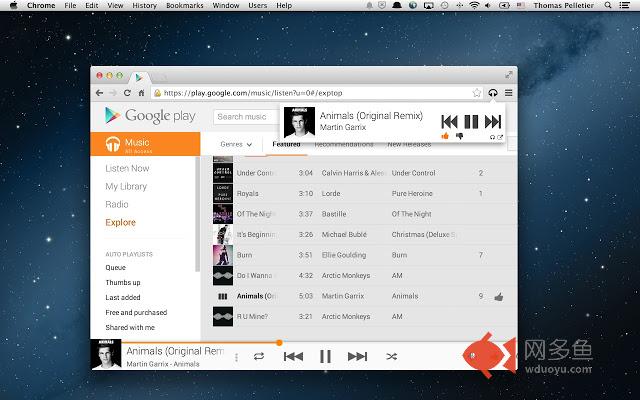Open the Queue auto playlist
The height and width of the screenshot is (400, 640).
(x=116, y=268)
